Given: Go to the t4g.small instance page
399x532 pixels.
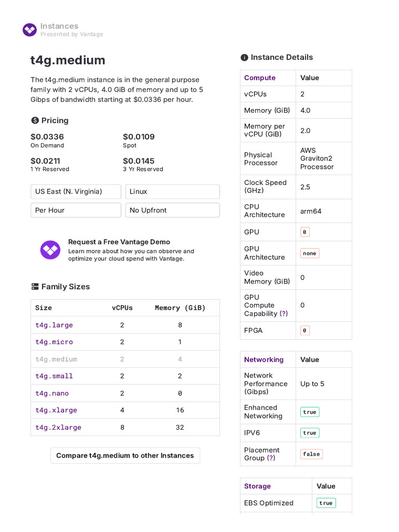Looking at the screenshot, I should 54,376.
